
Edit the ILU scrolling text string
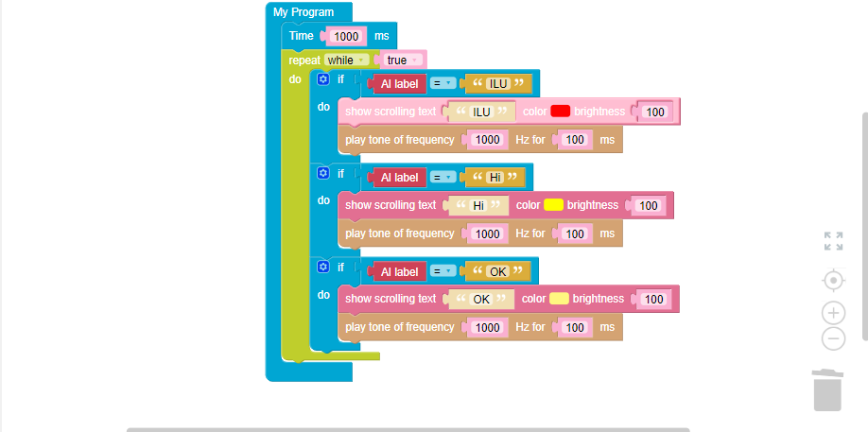tap(481, 112)
